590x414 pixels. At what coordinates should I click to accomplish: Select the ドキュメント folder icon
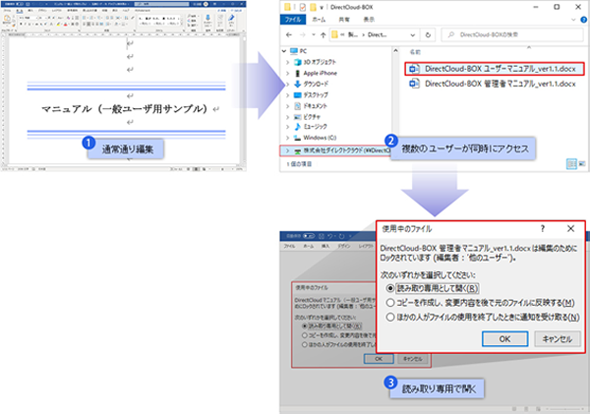tap(298, 106)
